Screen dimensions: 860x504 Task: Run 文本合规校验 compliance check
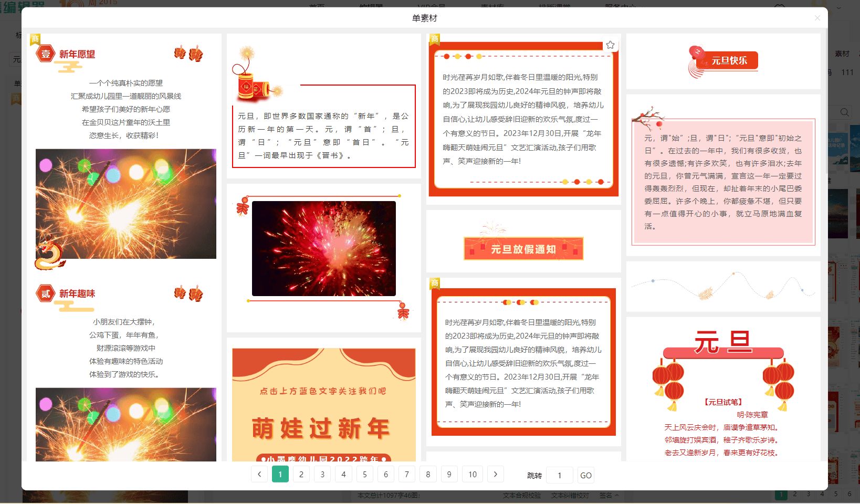click(521, 495)
